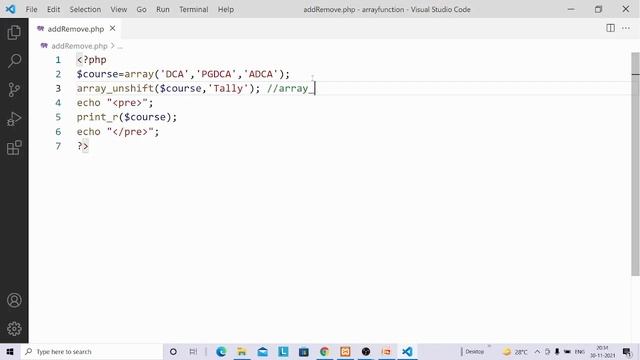Open the 28°C weather widget
The width and height of the screenshot is (640, 360).
[x=515, y=351]
